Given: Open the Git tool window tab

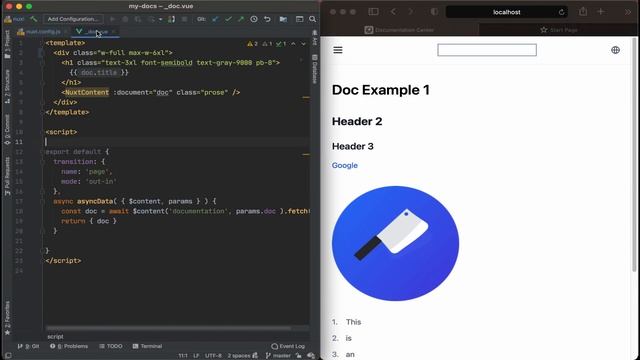Looking at the screenshot, I should (x=29, y=346).
